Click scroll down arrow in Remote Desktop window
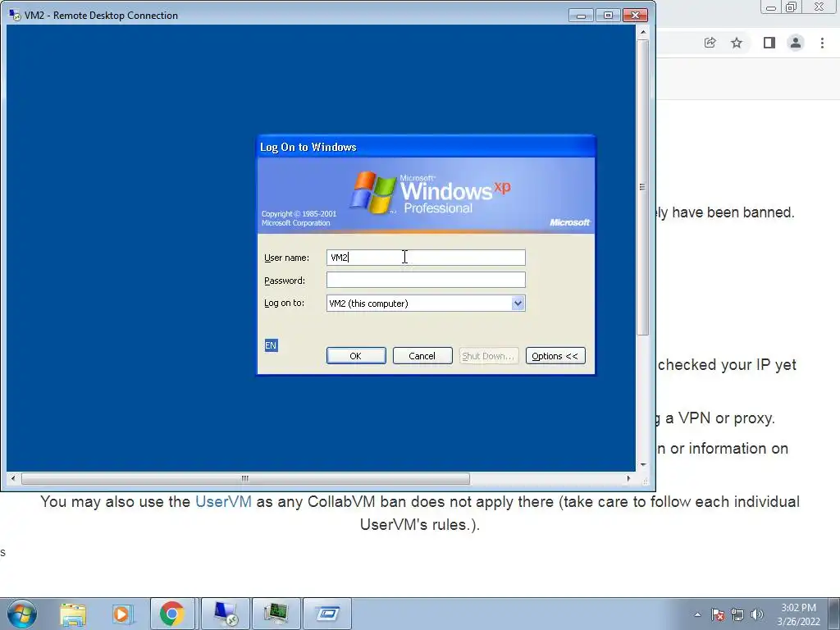Image resolution: width=840 pixels, height=630 pixels. click(642, 465)
